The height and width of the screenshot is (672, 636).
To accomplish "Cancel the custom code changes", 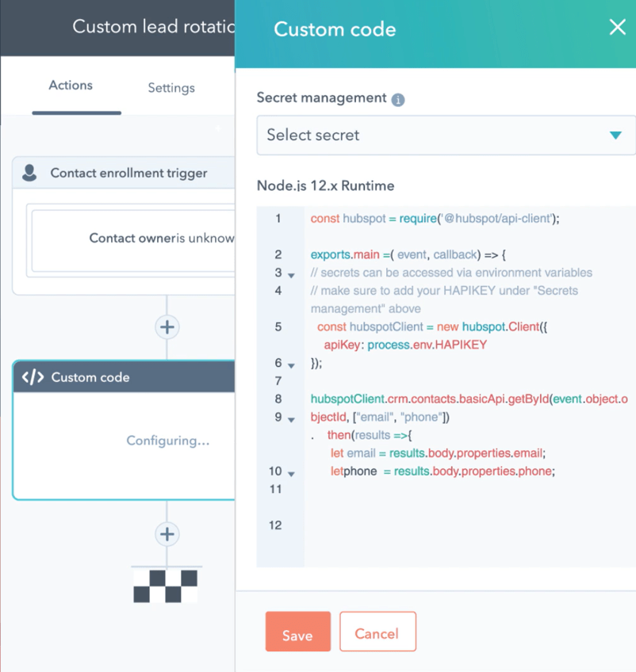I will [377, 632].
